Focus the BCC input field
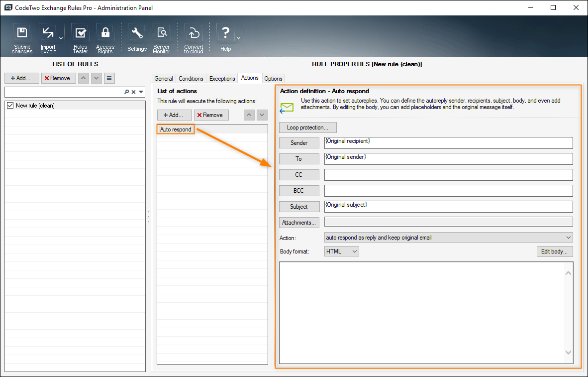 pyautogui.click(x=449, y=191)
